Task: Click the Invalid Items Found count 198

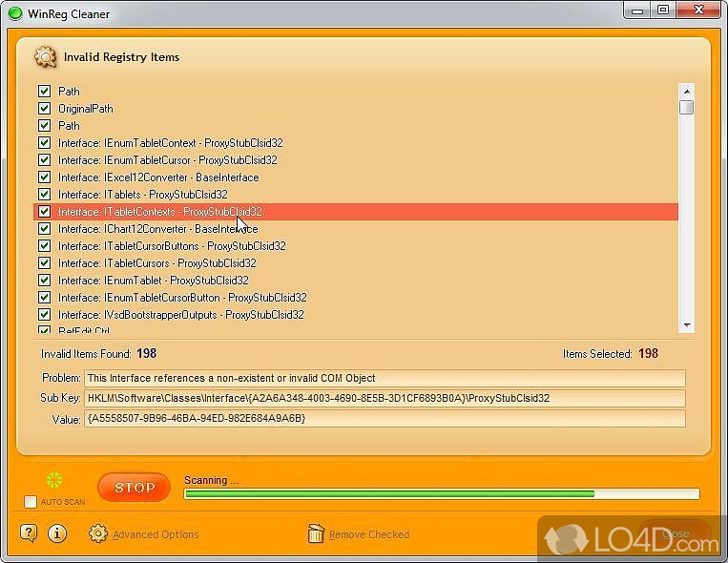Action: pos(146,353)
